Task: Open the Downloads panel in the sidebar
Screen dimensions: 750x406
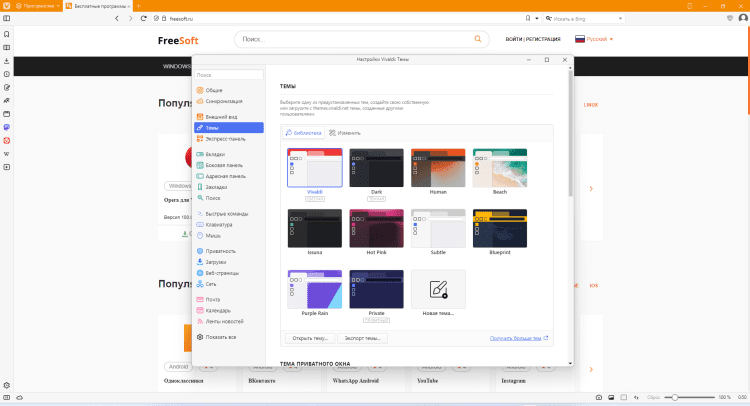Action: pos(7,61)
